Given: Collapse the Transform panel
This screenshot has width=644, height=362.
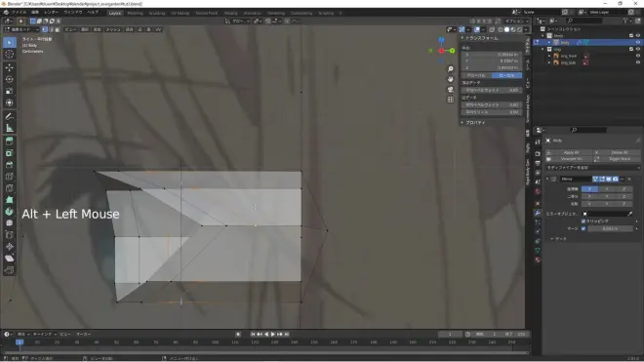Looking at the screenshot, I should (x=463, y=38).
